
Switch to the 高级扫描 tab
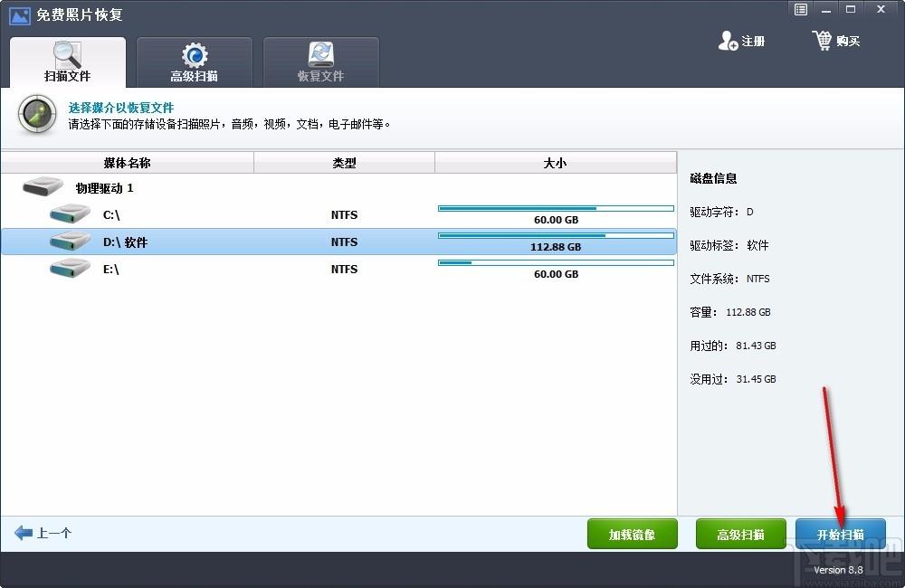194,62
